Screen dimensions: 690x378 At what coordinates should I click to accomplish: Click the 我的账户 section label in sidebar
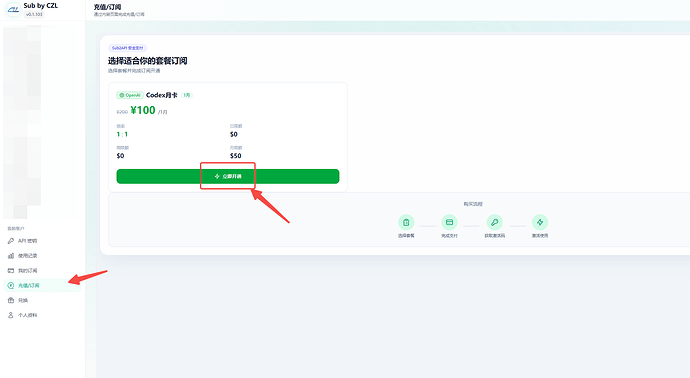(x=16, y=229)
